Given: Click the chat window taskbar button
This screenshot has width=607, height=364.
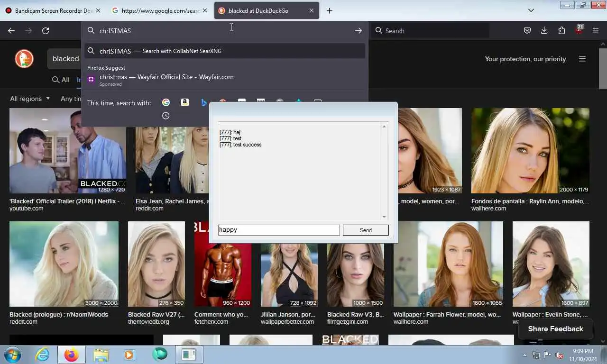Looking at the screenshot, I should (189, 355).
